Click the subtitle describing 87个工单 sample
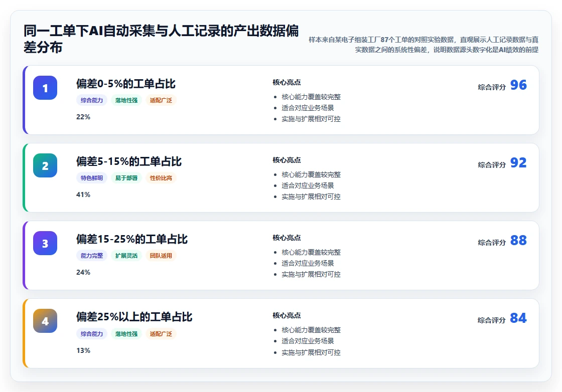Viewport: 562px width, 392px height. (424, 45)
